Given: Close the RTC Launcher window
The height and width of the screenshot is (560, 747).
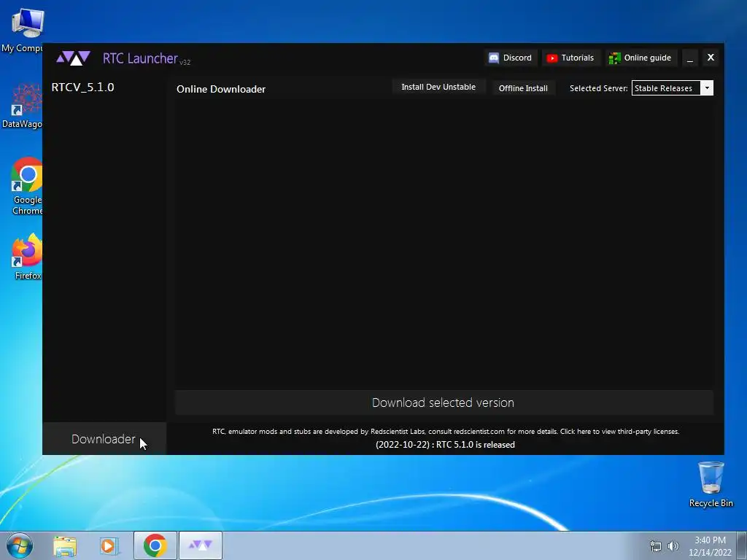Looking at the screenshot, I should (x=711, y=58).
